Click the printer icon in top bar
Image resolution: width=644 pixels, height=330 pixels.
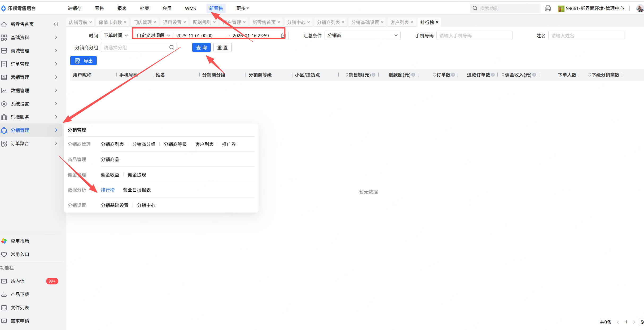point(548,8)
